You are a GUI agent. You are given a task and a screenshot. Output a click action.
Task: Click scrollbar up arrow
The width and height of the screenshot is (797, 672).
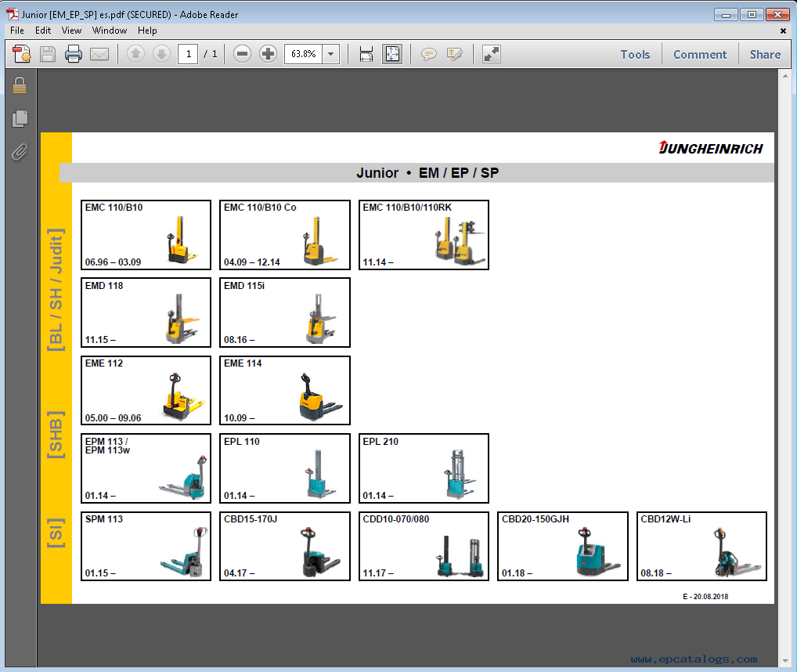785,76
